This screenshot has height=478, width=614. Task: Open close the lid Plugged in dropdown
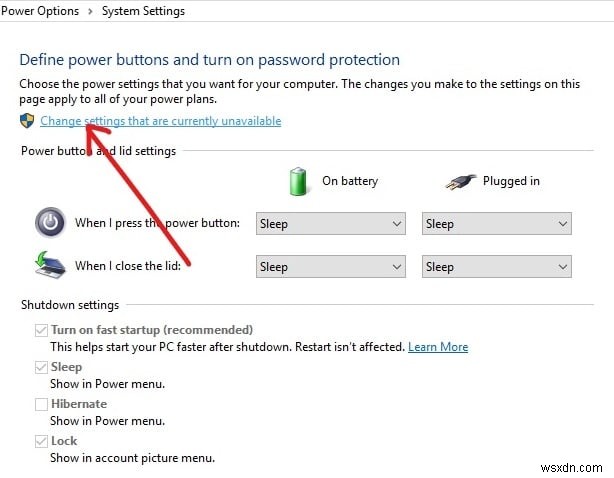pos(496,267)
